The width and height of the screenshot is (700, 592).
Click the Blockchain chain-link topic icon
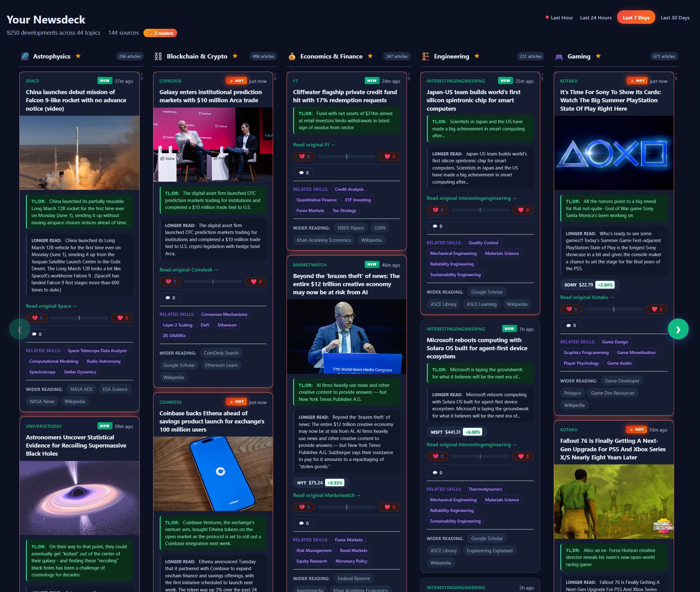(158, 56)
